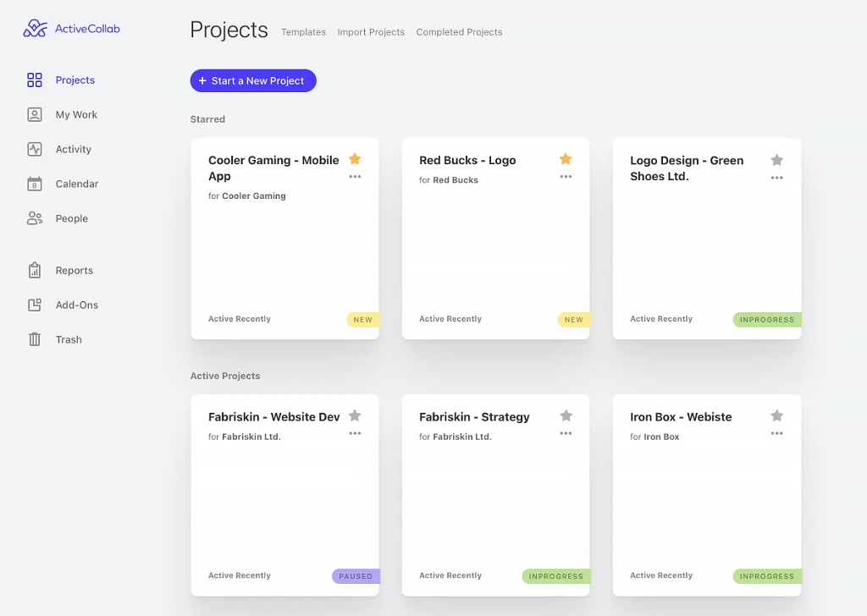This screenshot has height=616, width=867.
Task: Click NEW label on Cooler Gaming card
Action: [362, 319]
